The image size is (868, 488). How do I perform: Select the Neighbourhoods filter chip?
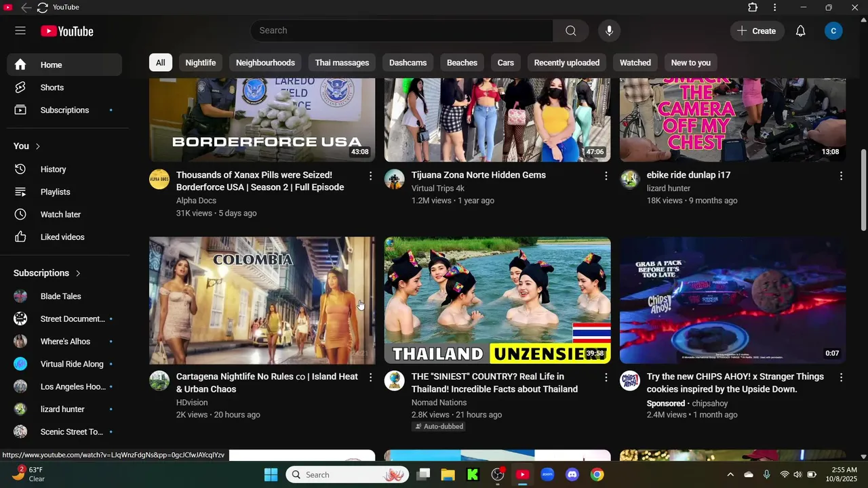(265, 62)
